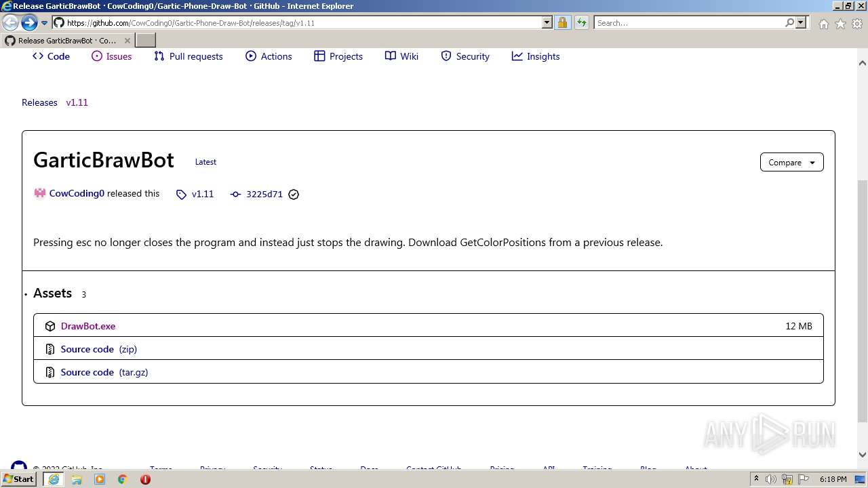This screenshot has height=488, width=868.
Task: Expand the address bar autocomplete dropdown
Action: coord(547,22)
